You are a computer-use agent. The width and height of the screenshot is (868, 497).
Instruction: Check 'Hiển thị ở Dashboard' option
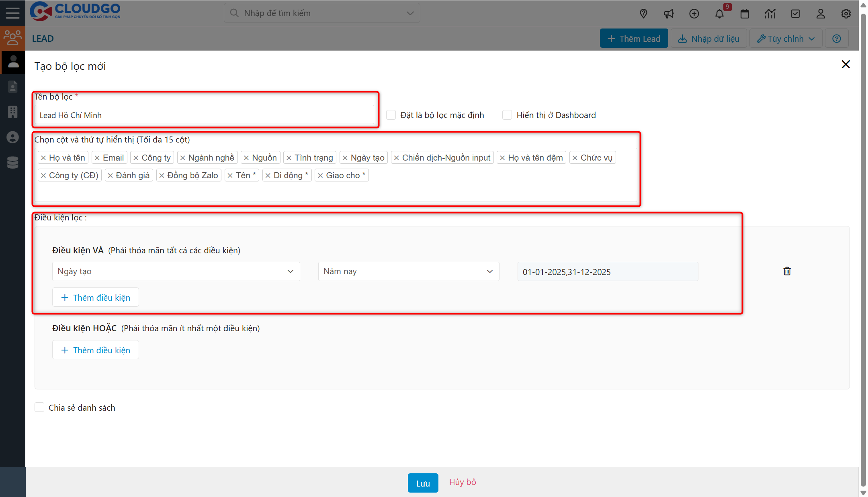[x=507, y=115]
